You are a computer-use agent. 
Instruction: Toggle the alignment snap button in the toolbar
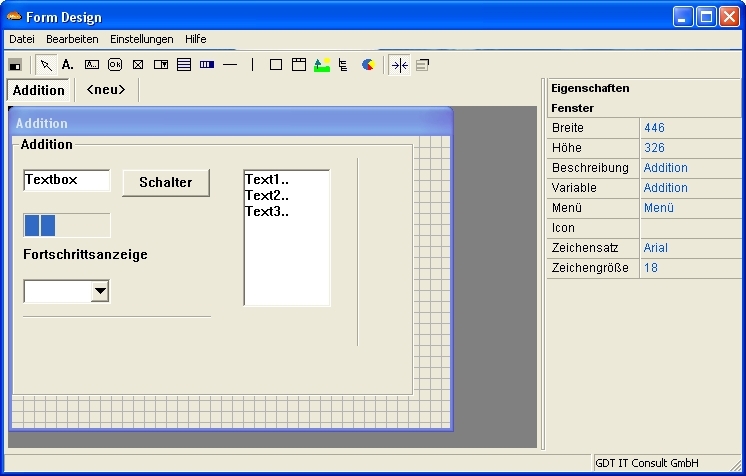(399, 65)
